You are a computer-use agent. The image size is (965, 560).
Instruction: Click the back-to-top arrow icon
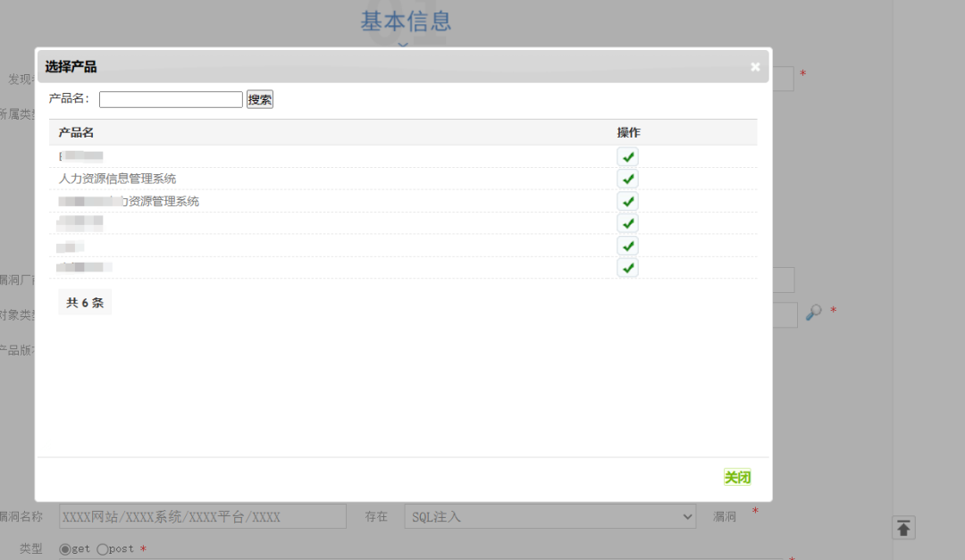[903, 527]
